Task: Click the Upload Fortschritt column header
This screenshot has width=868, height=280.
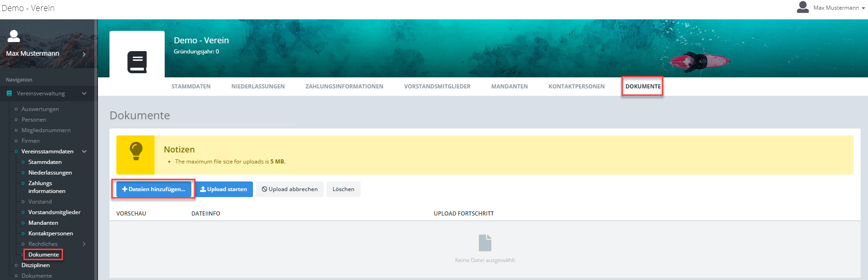Action: [x=464, y=214]
